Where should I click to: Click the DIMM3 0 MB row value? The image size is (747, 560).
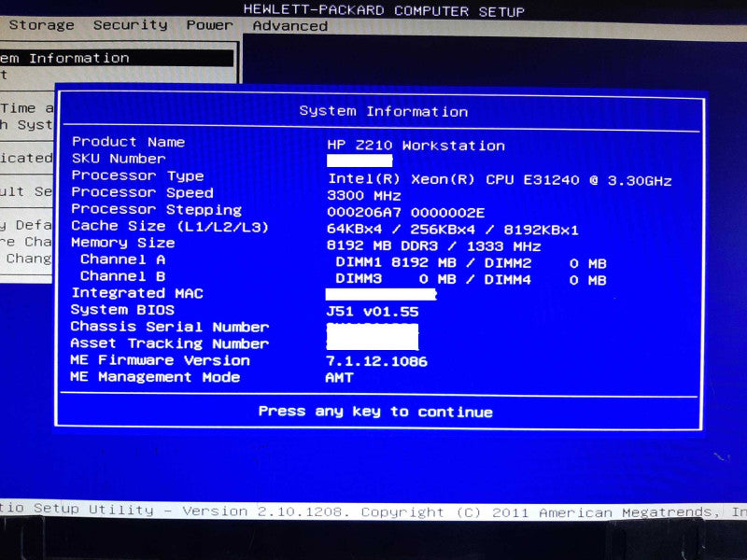coord(472,279)
